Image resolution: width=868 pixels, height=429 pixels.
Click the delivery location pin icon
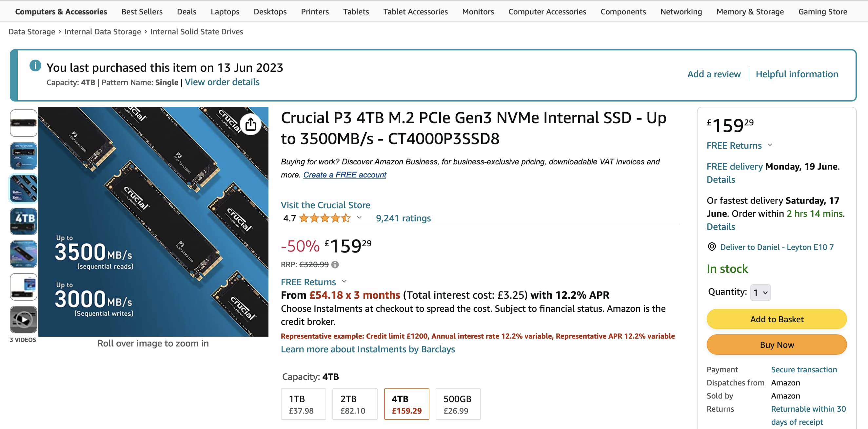tap(712, 247)
